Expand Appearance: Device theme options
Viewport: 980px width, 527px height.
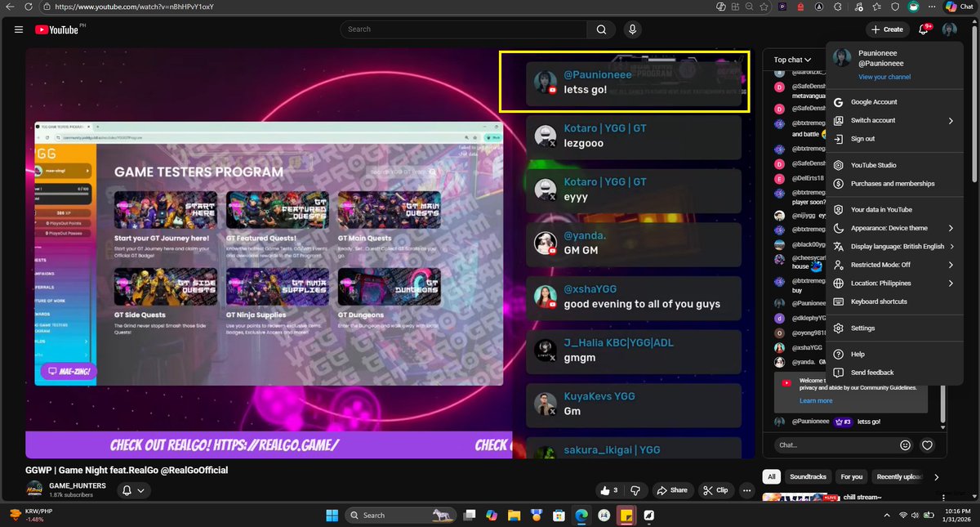tap(894, 228)
